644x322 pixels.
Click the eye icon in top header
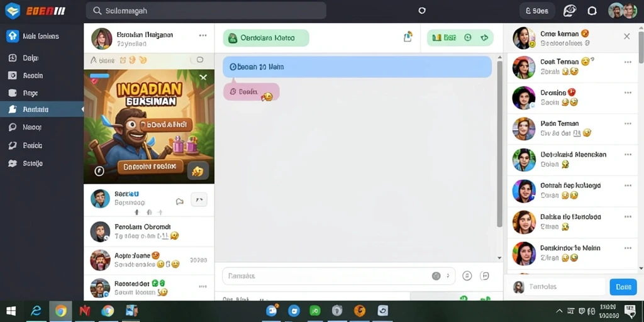[x=570, y=11]
